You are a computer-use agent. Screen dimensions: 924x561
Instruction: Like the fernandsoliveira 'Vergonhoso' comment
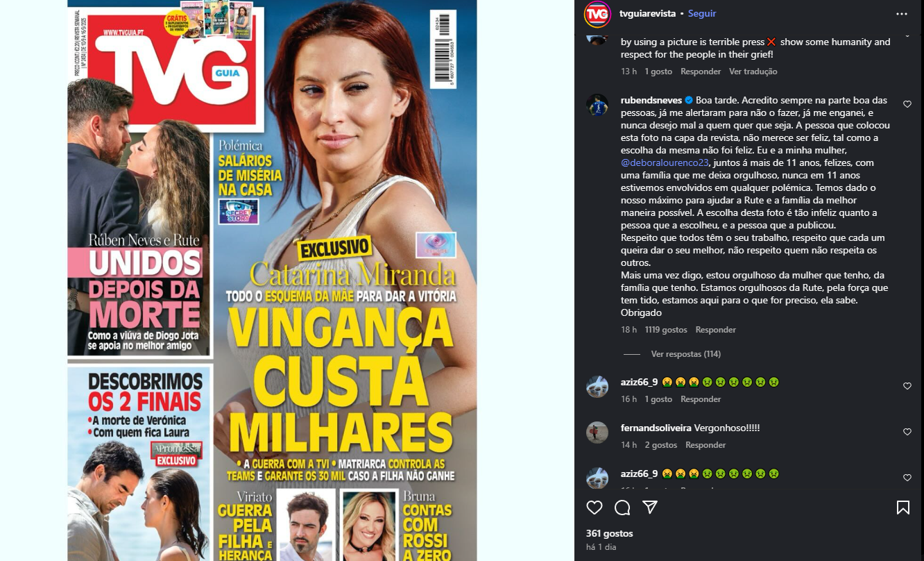(907, 432)
